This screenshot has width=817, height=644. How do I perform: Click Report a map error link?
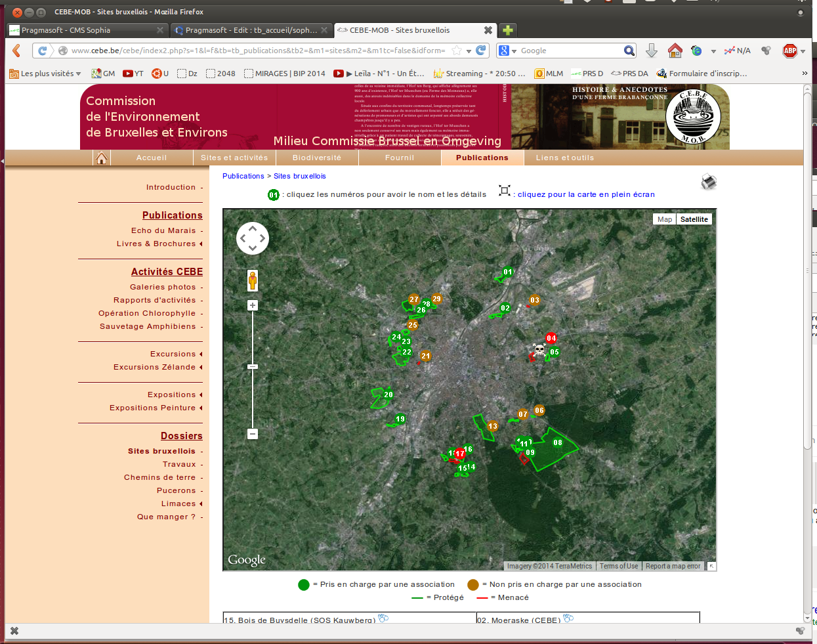coord(673,566)
